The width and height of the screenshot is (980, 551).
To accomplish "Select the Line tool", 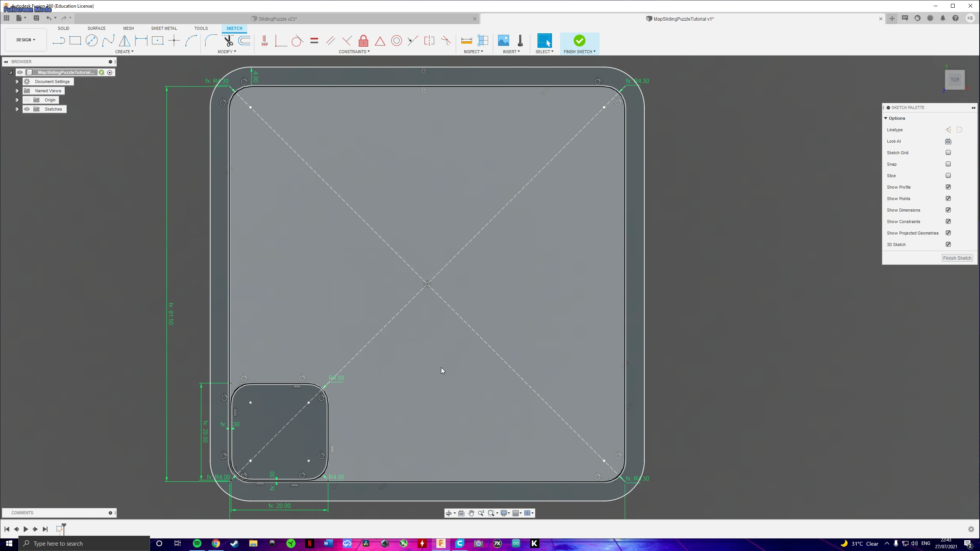I will pos(59,40).
